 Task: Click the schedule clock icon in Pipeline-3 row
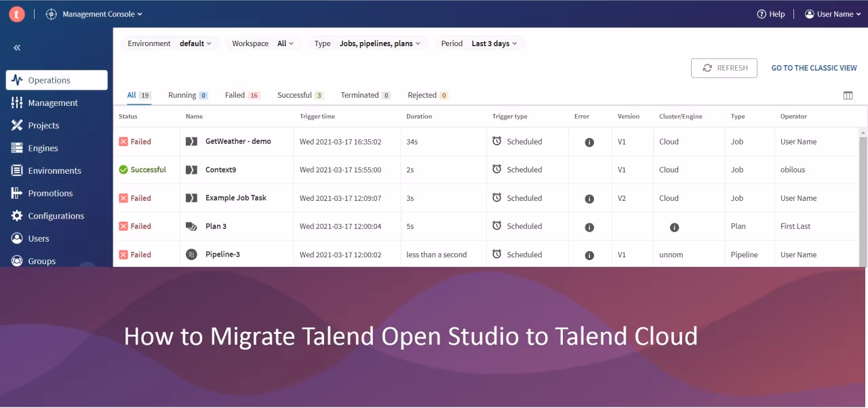click(x=497, y=254)
